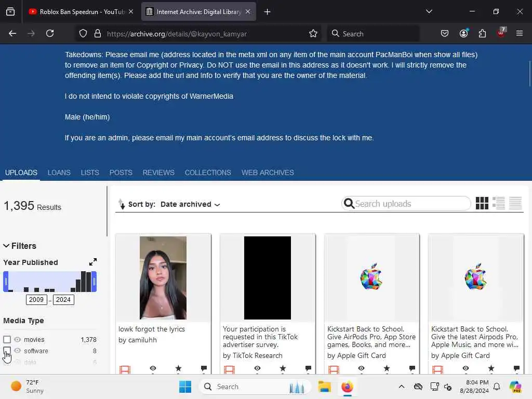Open the Firefox account icon
Viewport: 532px width, 399px height.
(464, 33)
